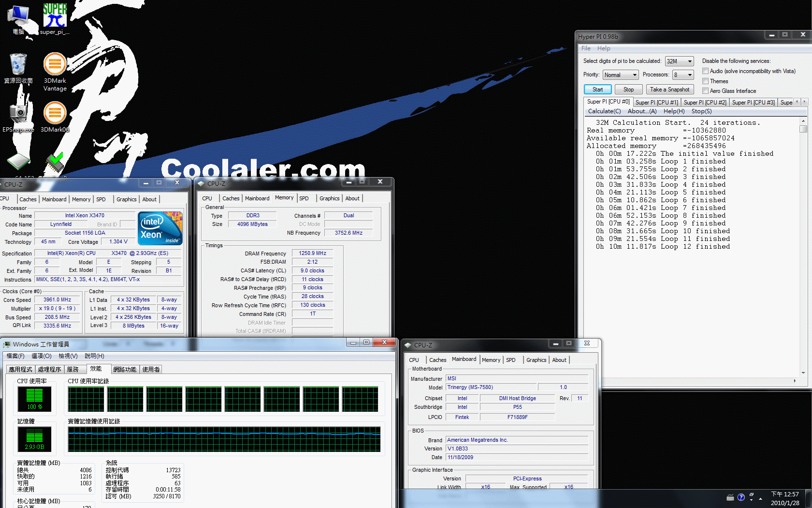Click the Take a Snapshot button
The image size is (812, 508).
pyautogui.click(x=669, y=90)
